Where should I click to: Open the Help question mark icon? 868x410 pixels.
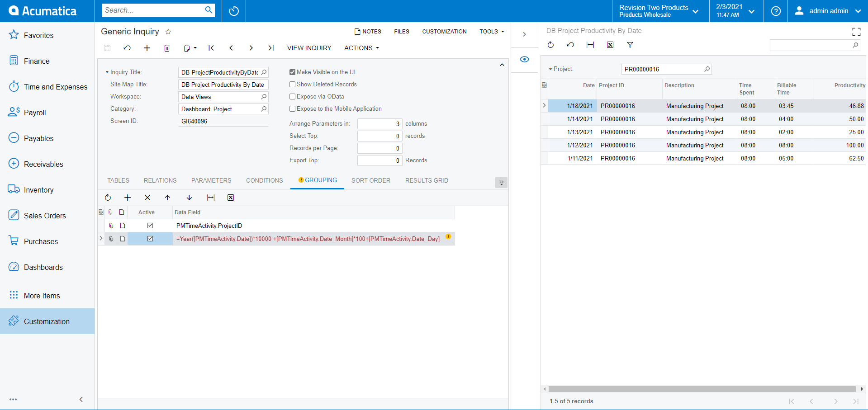point(776,11)
